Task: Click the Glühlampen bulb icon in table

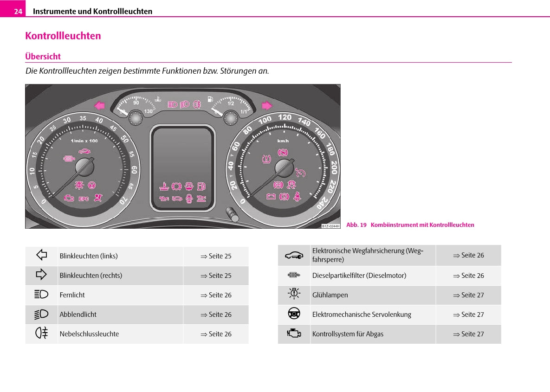Action: click(294, 294)
